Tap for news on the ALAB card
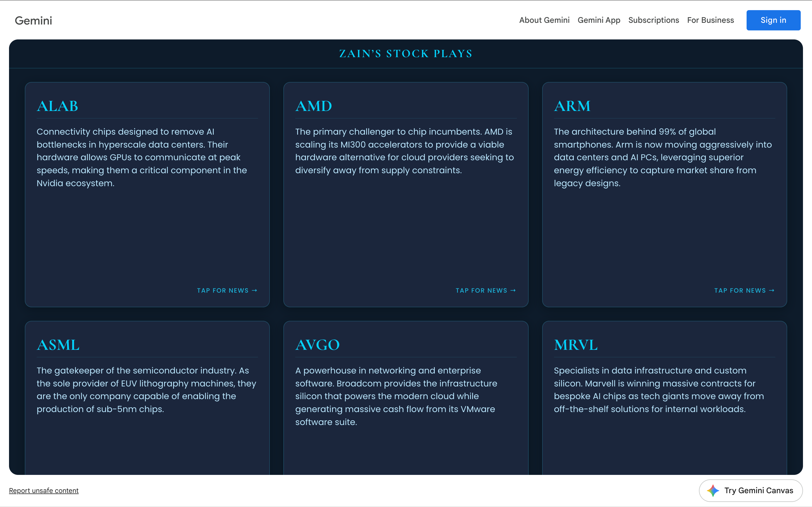Viewport: 812px width, 507px height. tap(223, 290)
